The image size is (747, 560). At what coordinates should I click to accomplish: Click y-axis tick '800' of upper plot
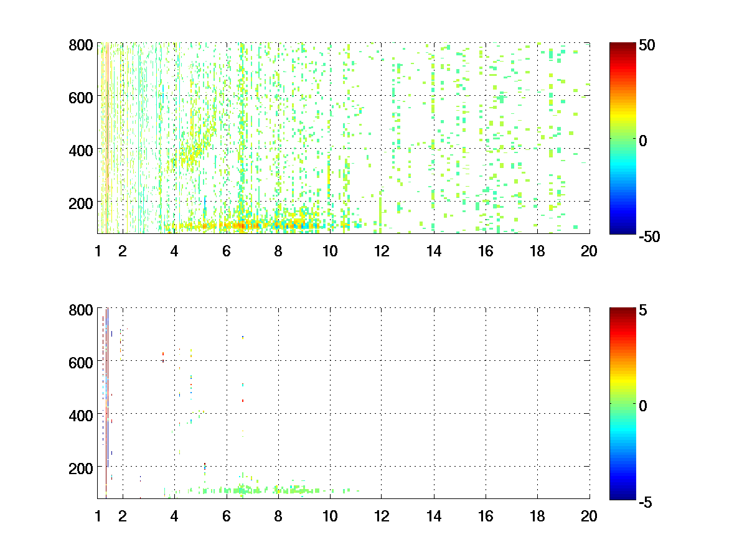point(81,45)
